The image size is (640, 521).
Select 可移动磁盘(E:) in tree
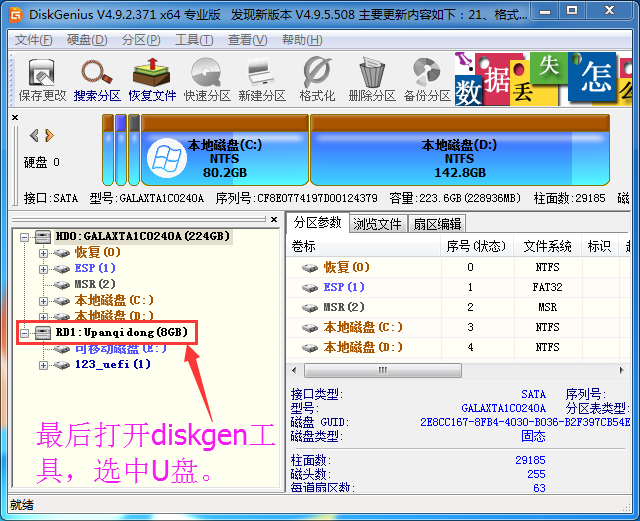[x=121, y=349]
